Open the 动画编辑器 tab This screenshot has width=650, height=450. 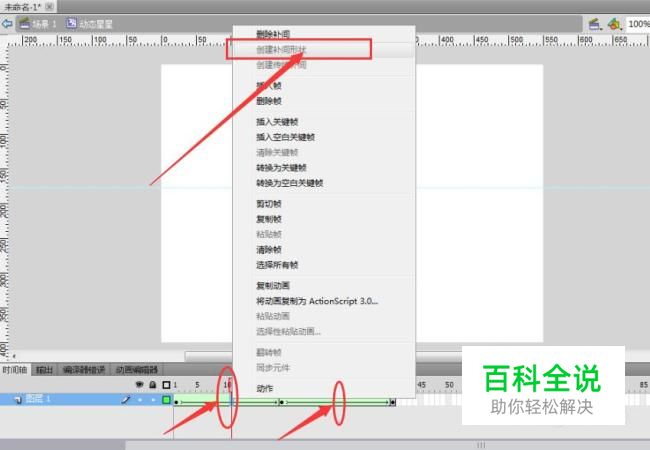(137, 369)
